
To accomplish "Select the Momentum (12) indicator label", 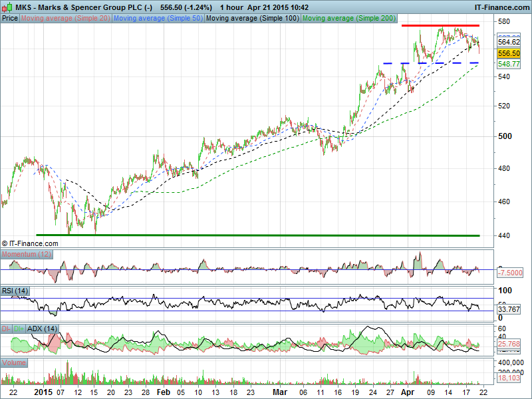I will click(x=27, y=255).
